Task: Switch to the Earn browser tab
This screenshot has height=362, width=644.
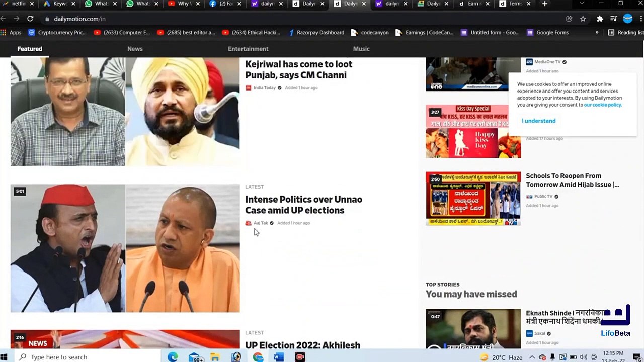Action: 473,4
